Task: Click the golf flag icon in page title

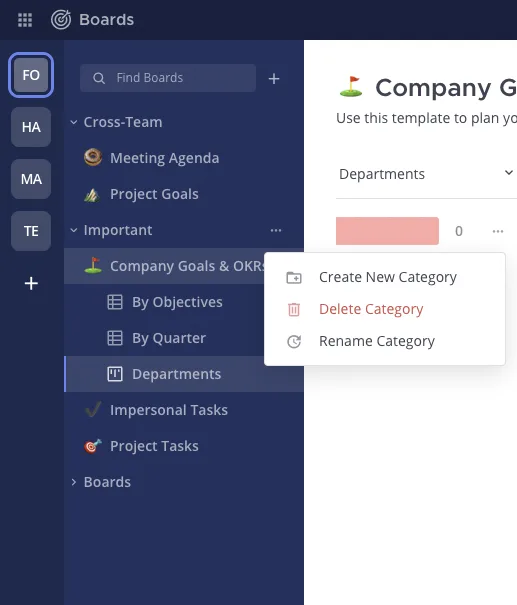Action: coord(351,86)
